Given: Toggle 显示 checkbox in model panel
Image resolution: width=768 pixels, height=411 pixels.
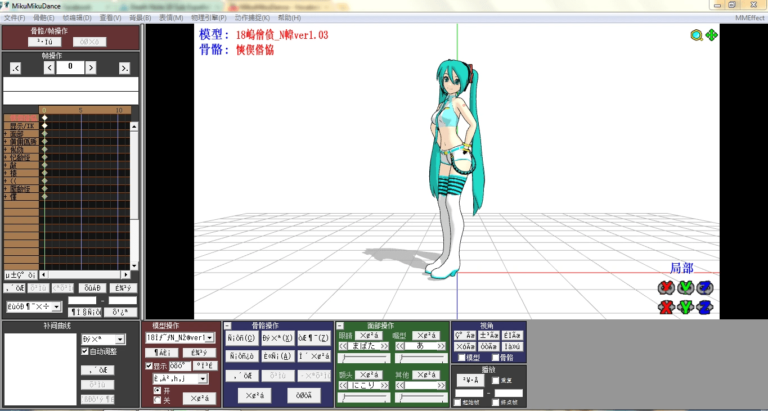Looking at the screenshot, I should pyautogui.click(x=149, y=366).
